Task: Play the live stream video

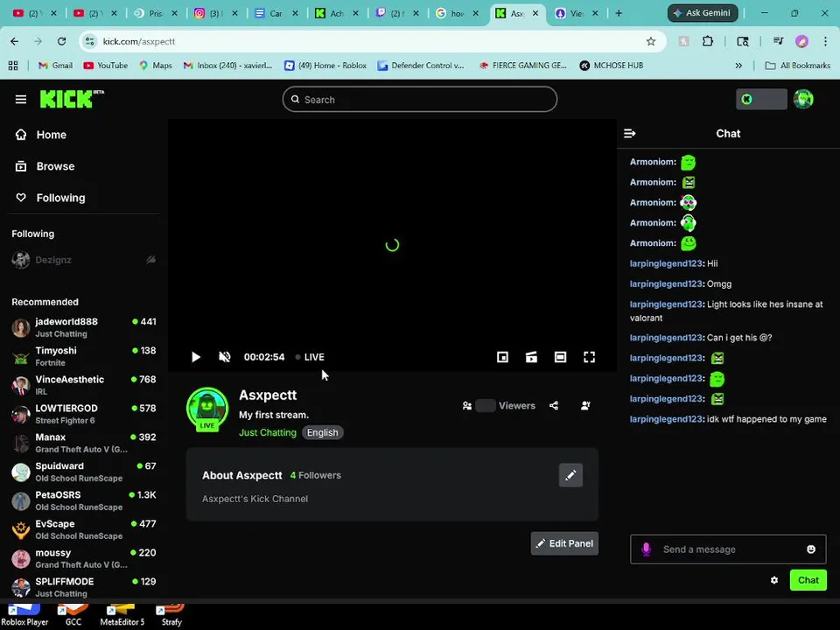Action: (195, 357)
